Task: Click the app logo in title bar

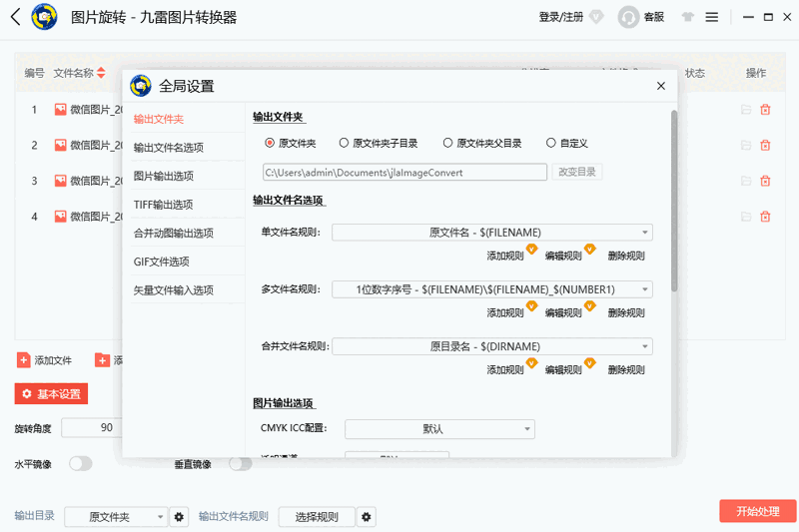Action: pos(44,17)
